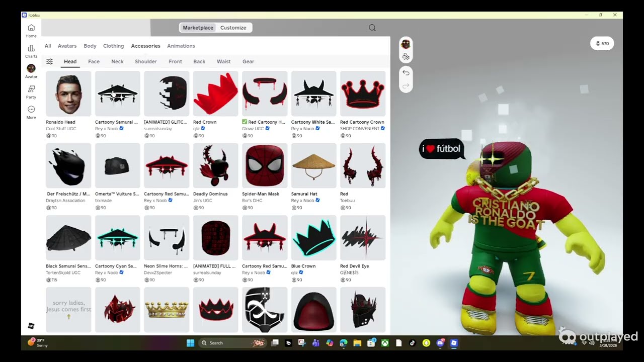The width and height of the screenshot is (644, 362).
Task: Select the Neon Slime Horns thumbnail
Action: pyautogui.click(x=167, y=238)
